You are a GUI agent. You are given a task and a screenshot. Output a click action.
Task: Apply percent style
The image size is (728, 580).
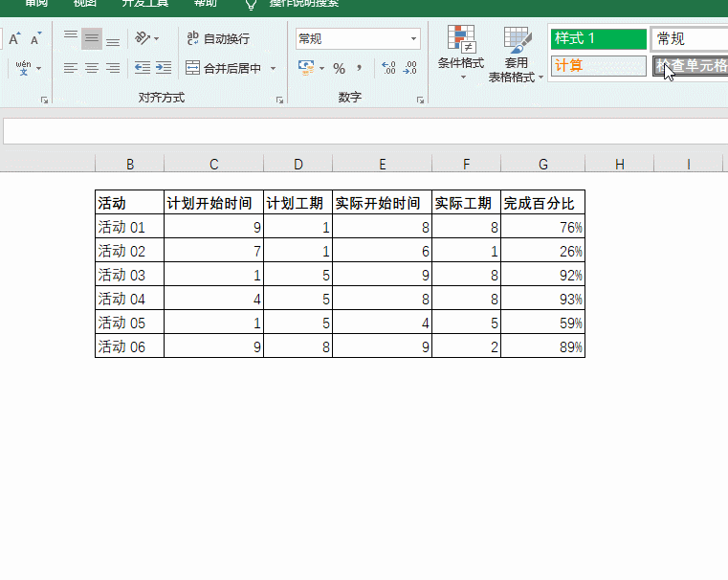tap(339, 69)
